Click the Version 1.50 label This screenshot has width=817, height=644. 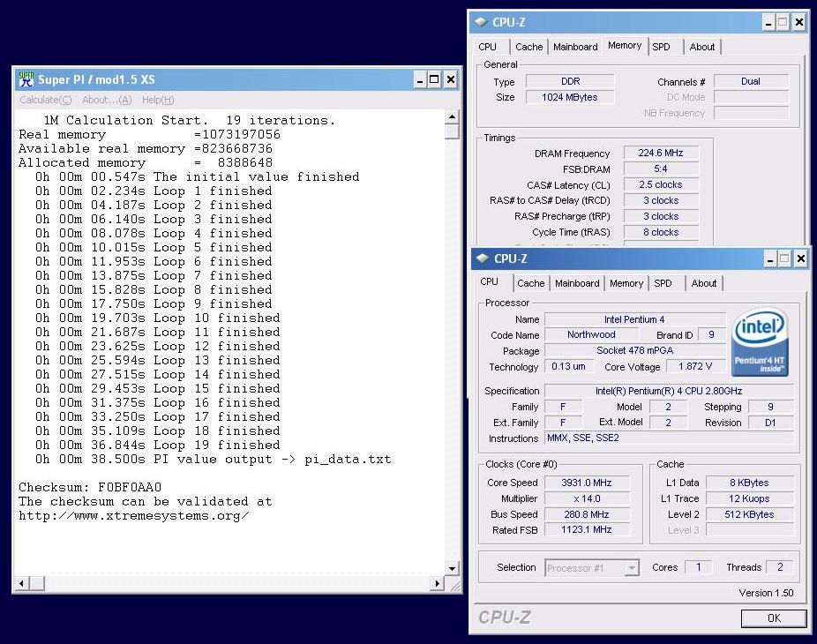coord(766,593)
